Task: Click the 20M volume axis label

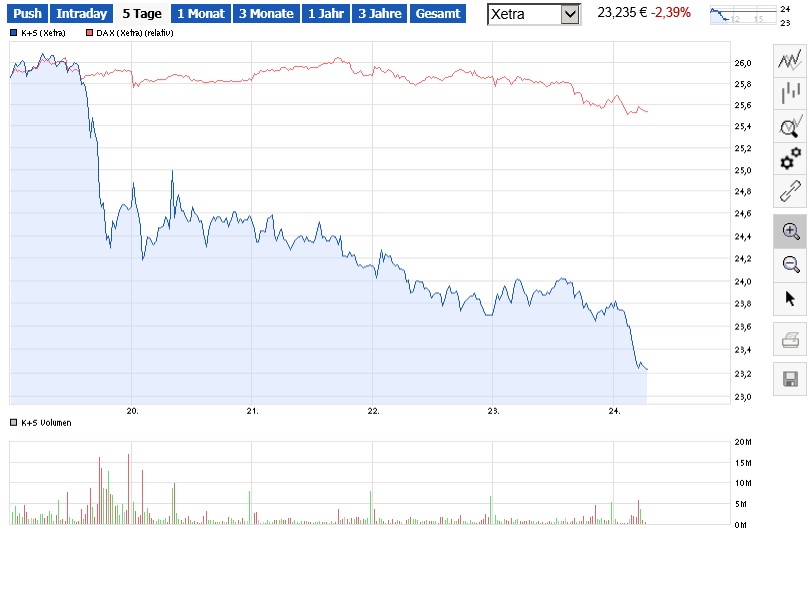Action: pyautogui.click(x=743, y=442)
